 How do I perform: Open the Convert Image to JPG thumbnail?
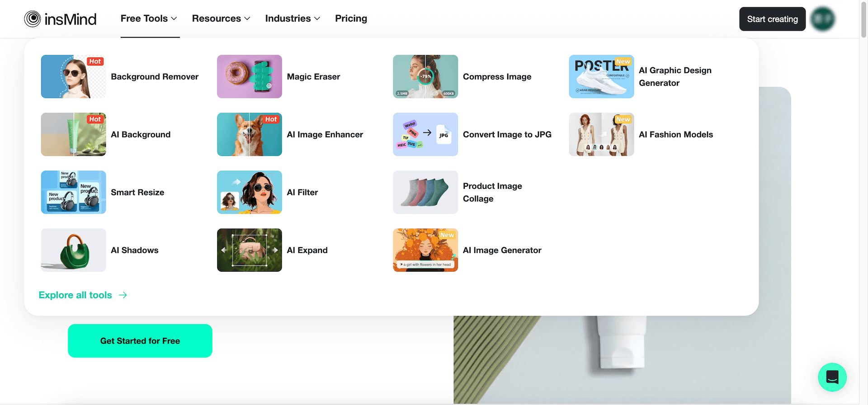coord(425,134)
